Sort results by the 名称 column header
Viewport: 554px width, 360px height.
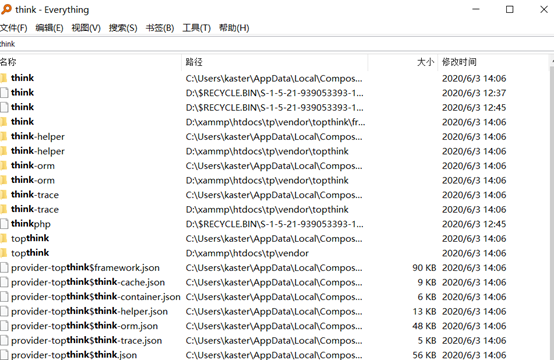pos(91,62)
